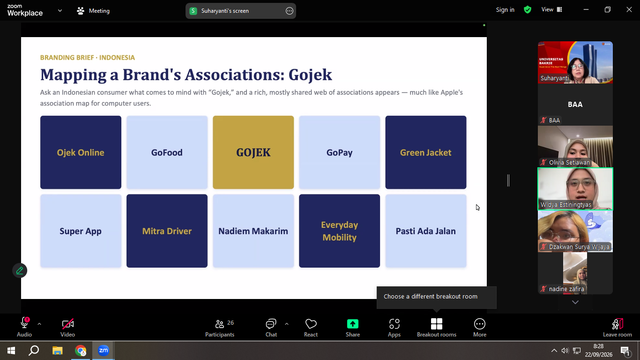Click the GoFood tile
Viewport: 640px width, 360px height.
click(x=167, y=152)
